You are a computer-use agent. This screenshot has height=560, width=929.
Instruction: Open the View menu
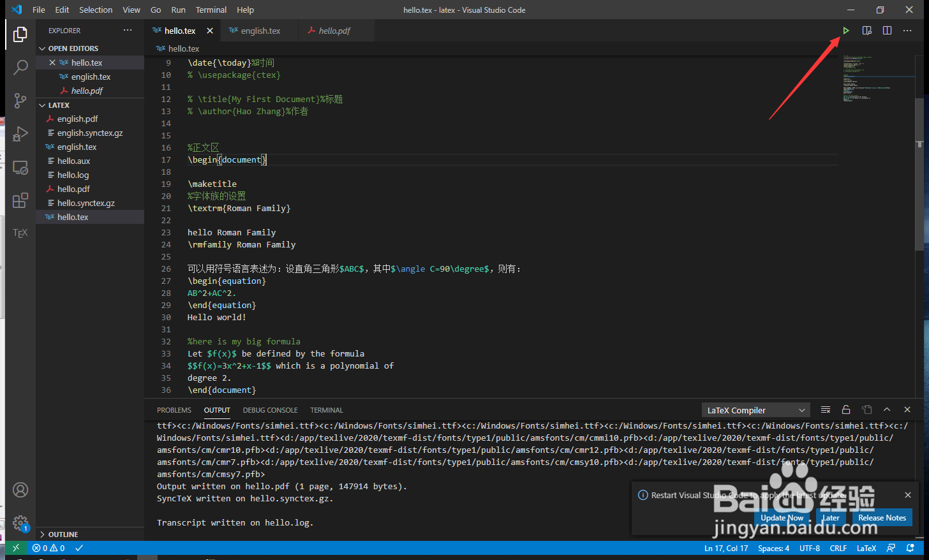(131, 10)
